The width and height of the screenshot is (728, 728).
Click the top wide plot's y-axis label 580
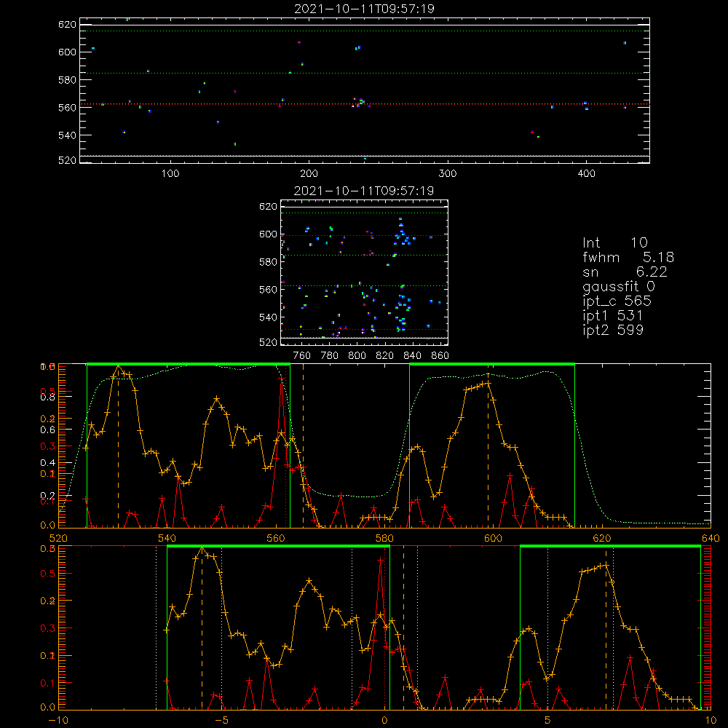tap(67, 80)
